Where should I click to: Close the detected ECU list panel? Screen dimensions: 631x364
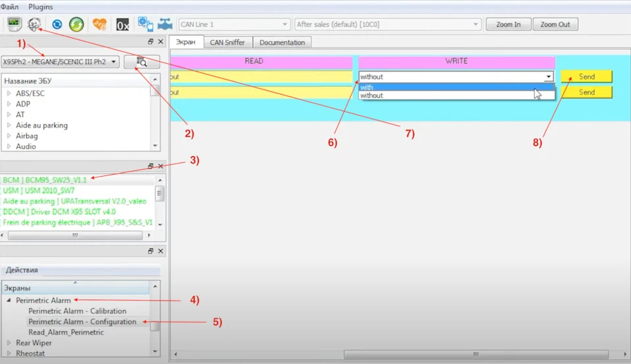pos(160,166)
